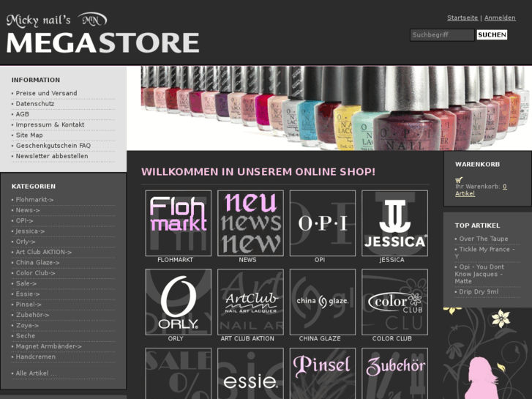Viewport: 532px width, 399px height.
Task: Open the Anmelden login link
Action: click(500, 18)
